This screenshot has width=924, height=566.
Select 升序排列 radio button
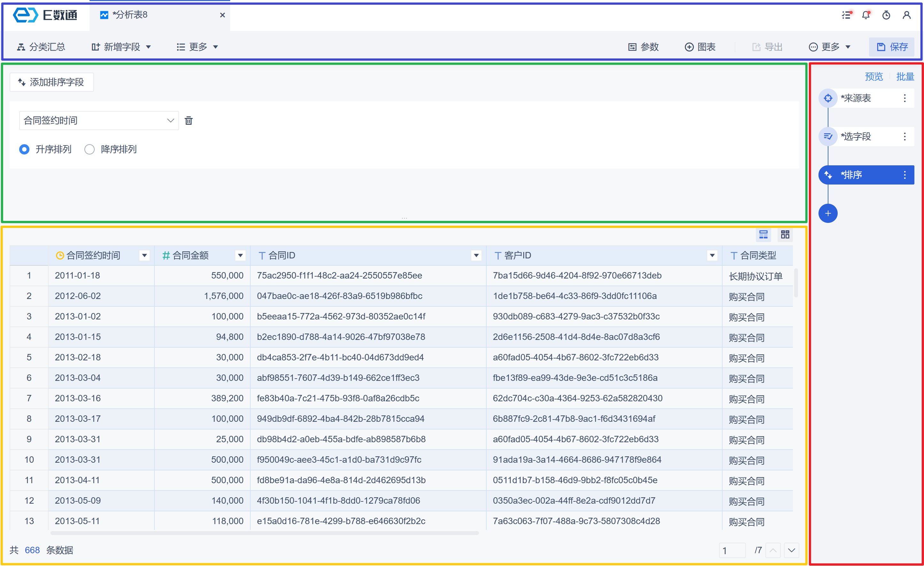[24, 149]
